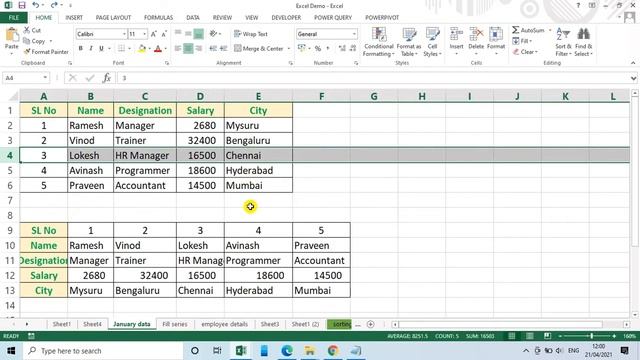
Task: Click the increase decimal icon
Action: click(x=342, y=49)
